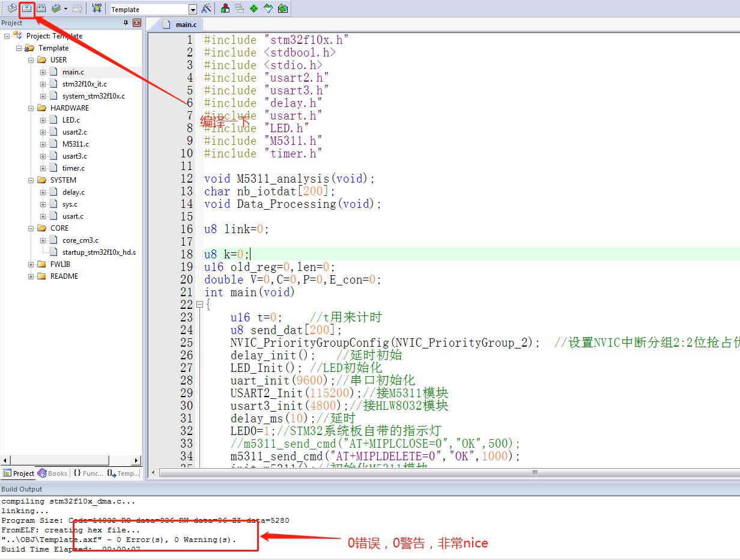Open startup_stm32f10x_hd.s from CORE group

point(100,252)
